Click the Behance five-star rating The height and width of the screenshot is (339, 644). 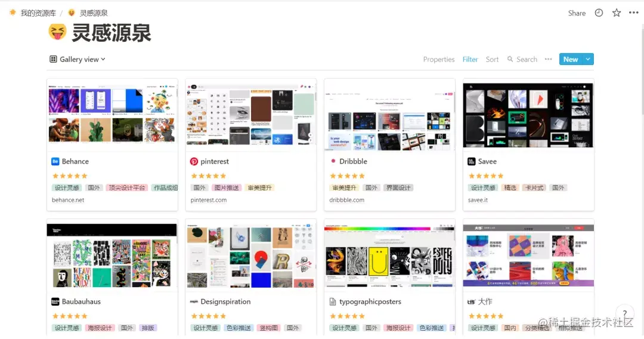pos(70,176)
